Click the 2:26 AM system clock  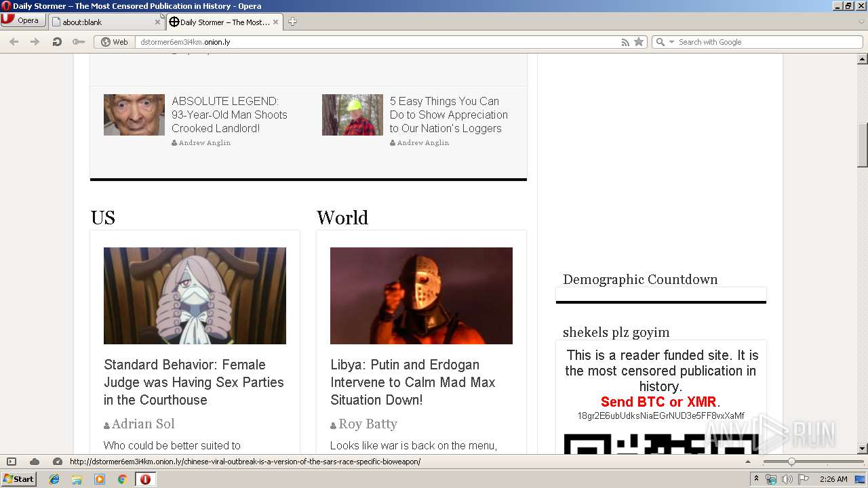pos(833,479)
